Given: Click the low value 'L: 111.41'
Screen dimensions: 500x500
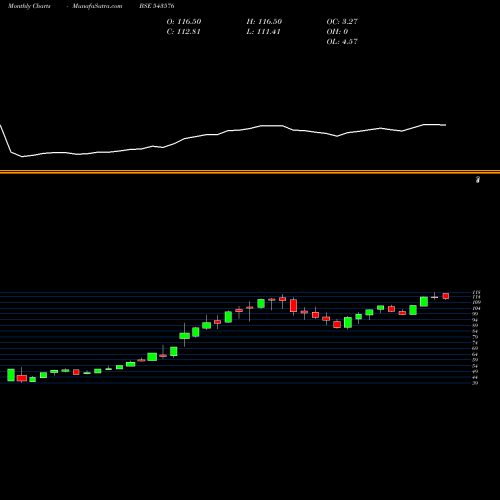Looking at the screenshot, I should coord(263,32).
